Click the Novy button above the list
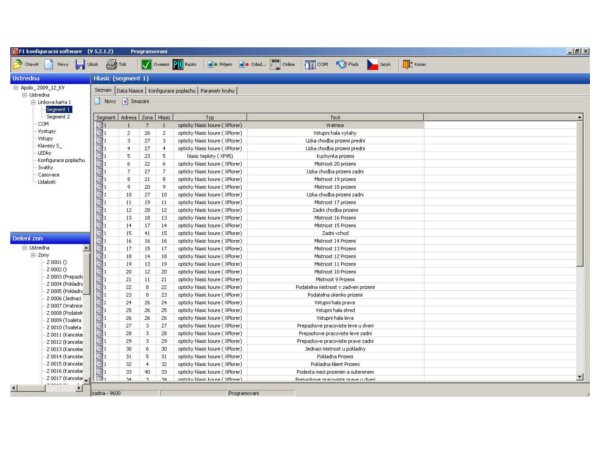This screenshot has width=600, height=450. [104, 101]
